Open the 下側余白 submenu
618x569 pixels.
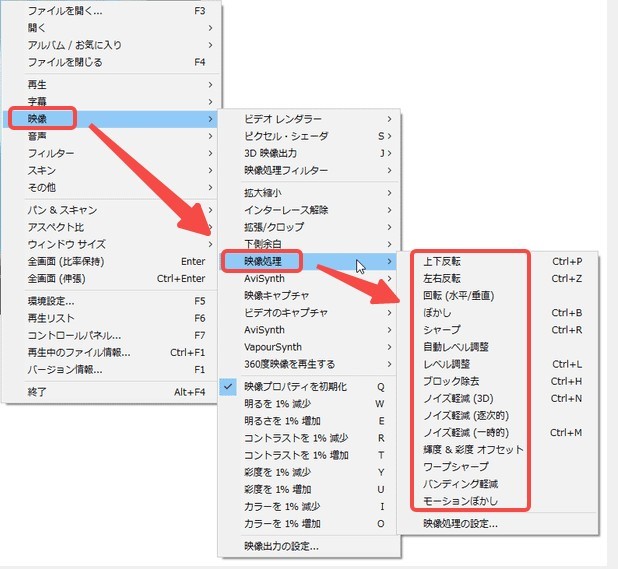309,244
